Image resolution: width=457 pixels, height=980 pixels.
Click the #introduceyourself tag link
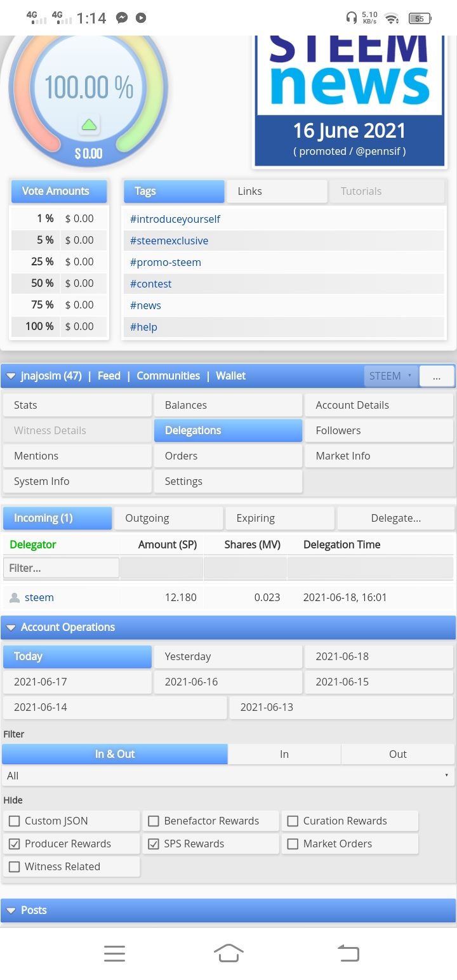(175, 219)
